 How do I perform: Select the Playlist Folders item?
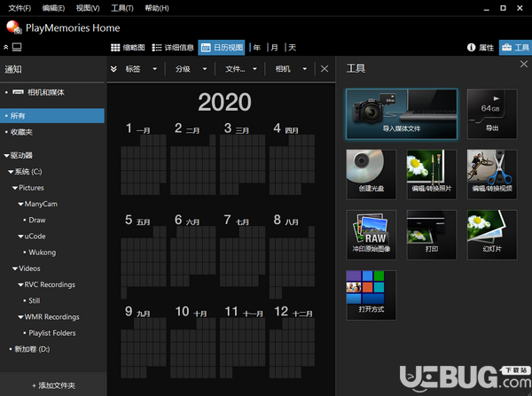pos(52,333)
